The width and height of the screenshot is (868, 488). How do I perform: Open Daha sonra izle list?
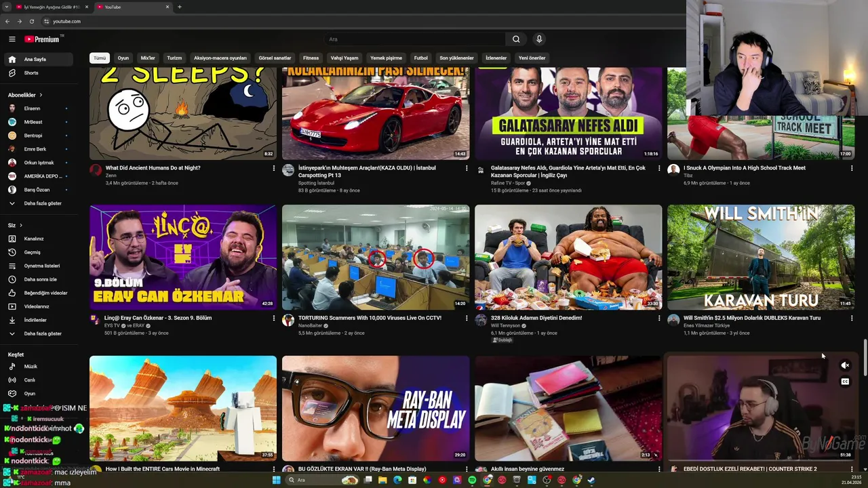[x=38, y=279]
